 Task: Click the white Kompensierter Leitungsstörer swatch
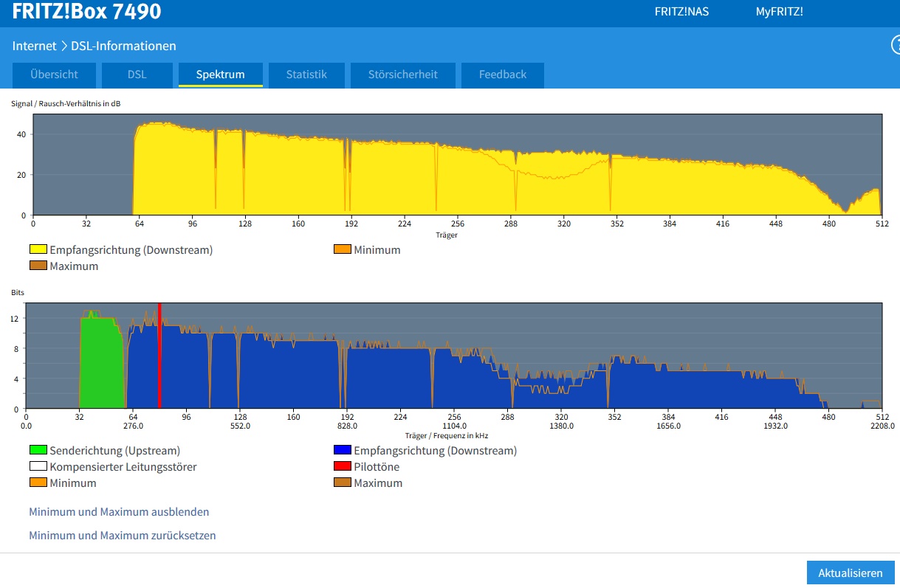click(x=38, y=467)
